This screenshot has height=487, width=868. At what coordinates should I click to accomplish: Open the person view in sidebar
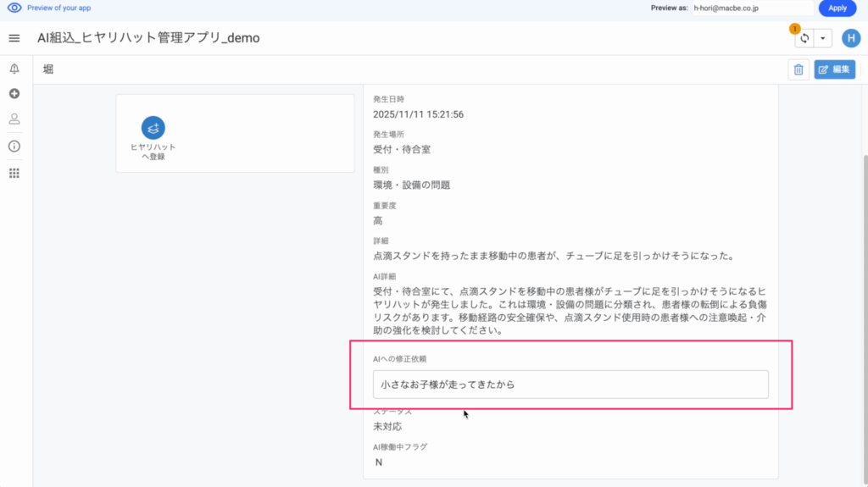(14, 119)
